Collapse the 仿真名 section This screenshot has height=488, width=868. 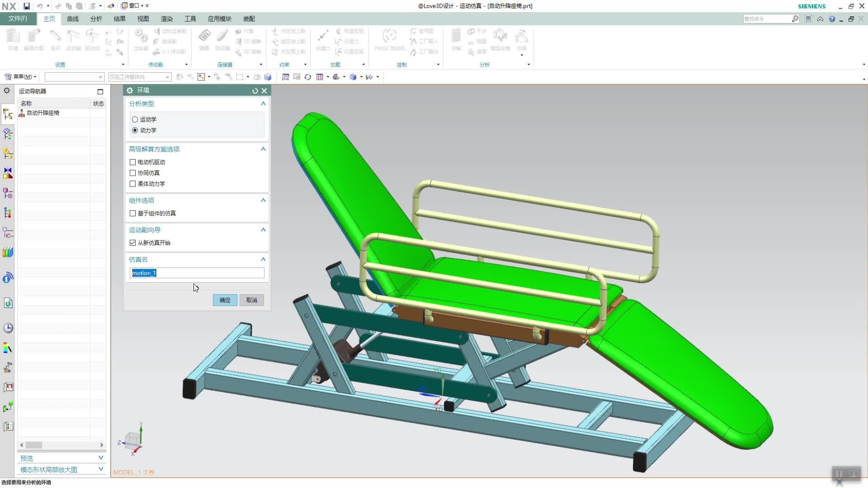pos(262,258)
